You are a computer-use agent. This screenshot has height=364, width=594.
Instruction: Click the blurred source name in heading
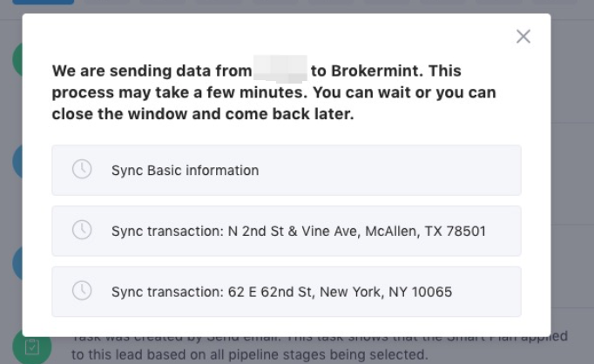[280, 70]
